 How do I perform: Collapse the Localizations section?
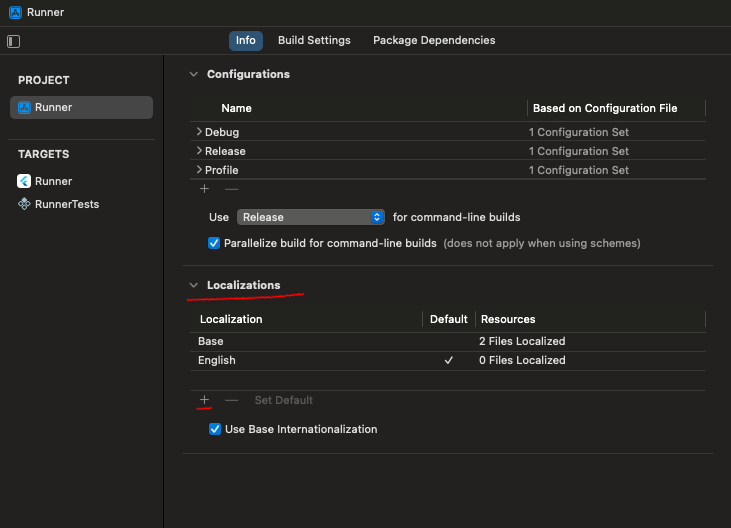click(194, 285)
